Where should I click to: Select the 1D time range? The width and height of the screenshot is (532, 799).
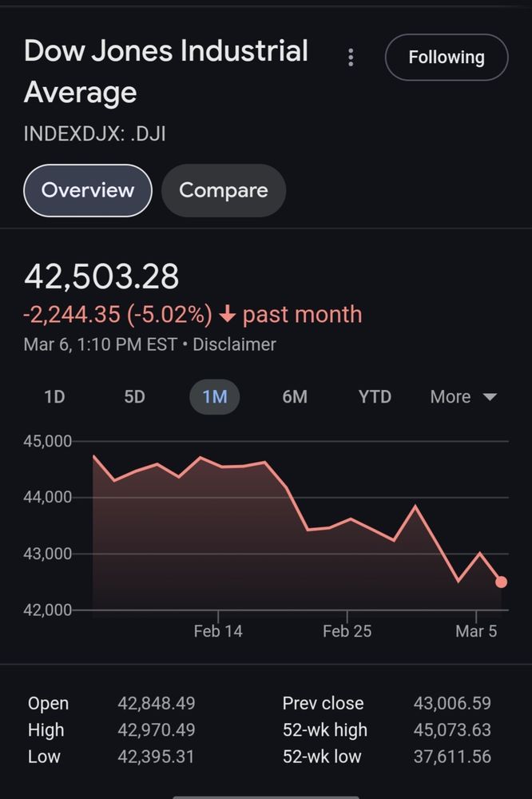pos(54,396)
